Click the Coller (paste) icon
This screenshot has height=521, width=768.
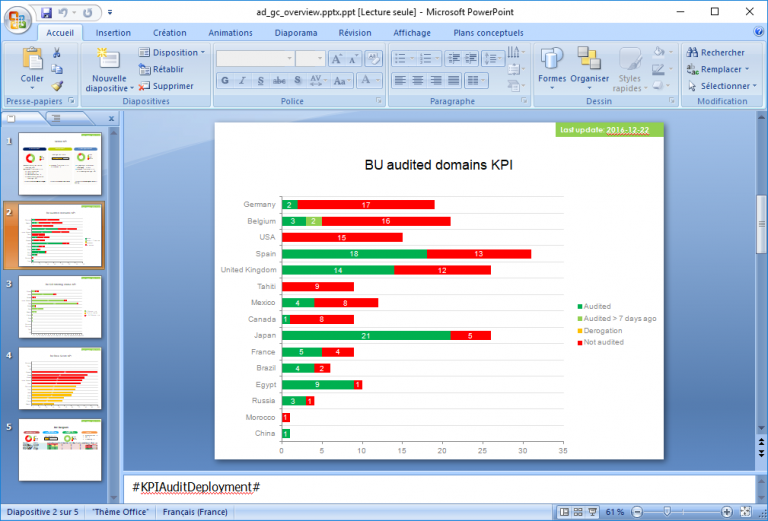click(x=32, y=58)
